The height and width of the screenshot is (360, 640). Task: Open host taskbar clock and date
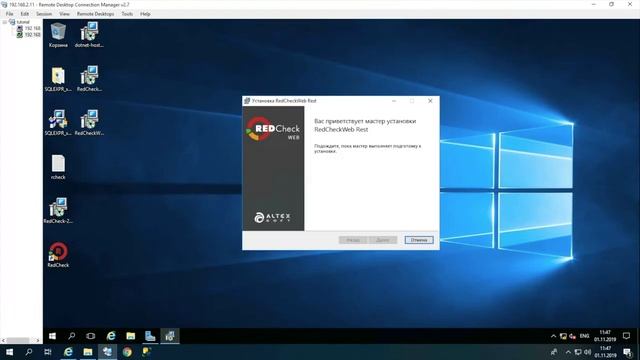point(605,352)
